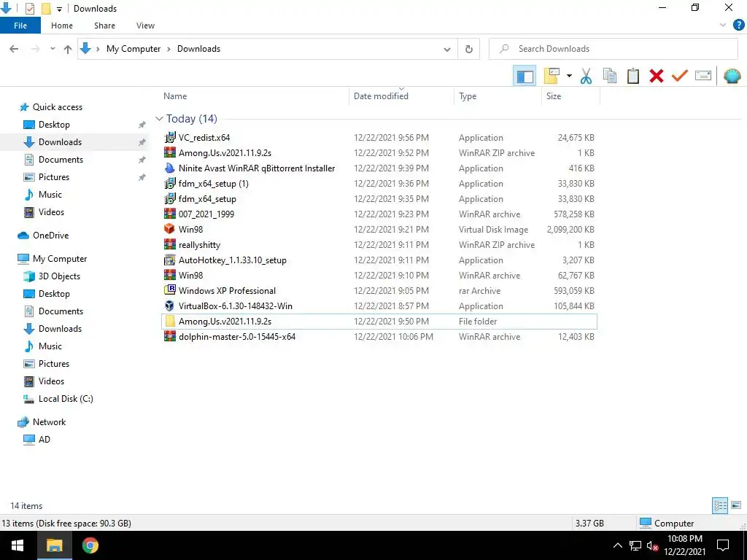The image size is (747, 560).
Task: Open Desktop under Quick access
Action: (x=54, y=124)
